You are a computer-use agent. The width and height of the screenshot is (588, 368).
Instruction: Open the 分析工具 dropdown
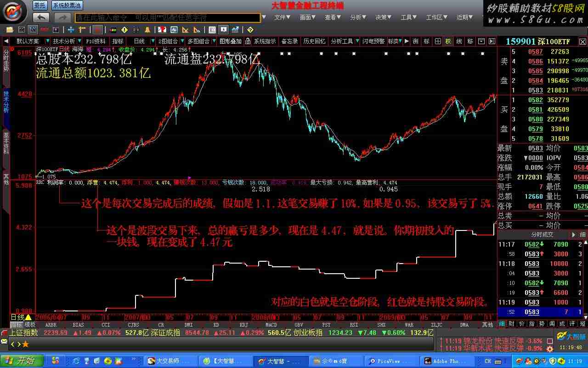coord(357,41)
